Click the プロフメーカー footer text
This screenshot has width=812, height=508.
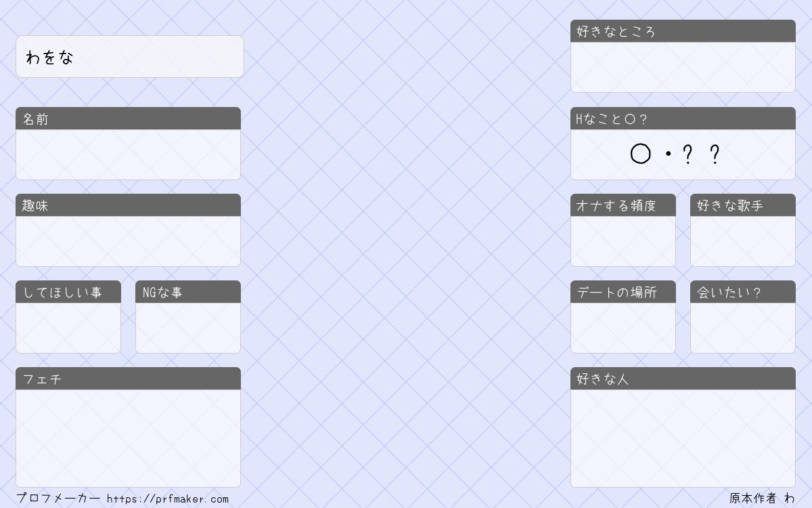click(x=58, y=498)
